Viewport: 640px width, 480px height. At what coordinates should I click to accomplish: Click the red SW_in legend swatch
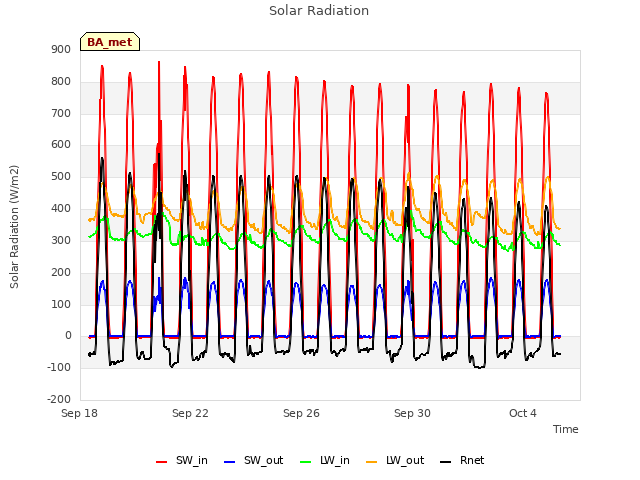162,462
